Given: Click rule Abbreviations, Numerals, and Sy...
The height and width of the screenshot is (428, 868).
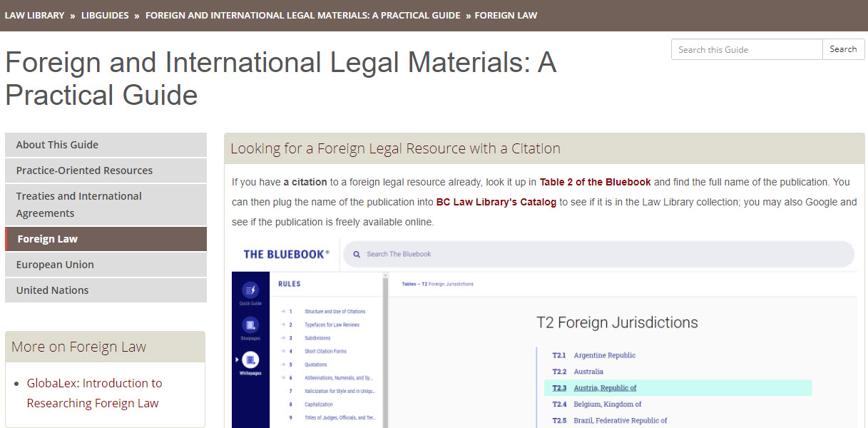Looking at the screenshot, I should (340, 378).
